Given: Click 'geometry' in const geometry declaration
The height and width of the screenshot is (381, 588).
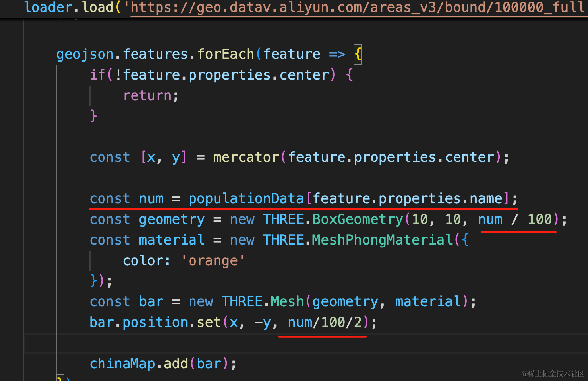Looking at the screenshot, I should click(x=172, y=219).
